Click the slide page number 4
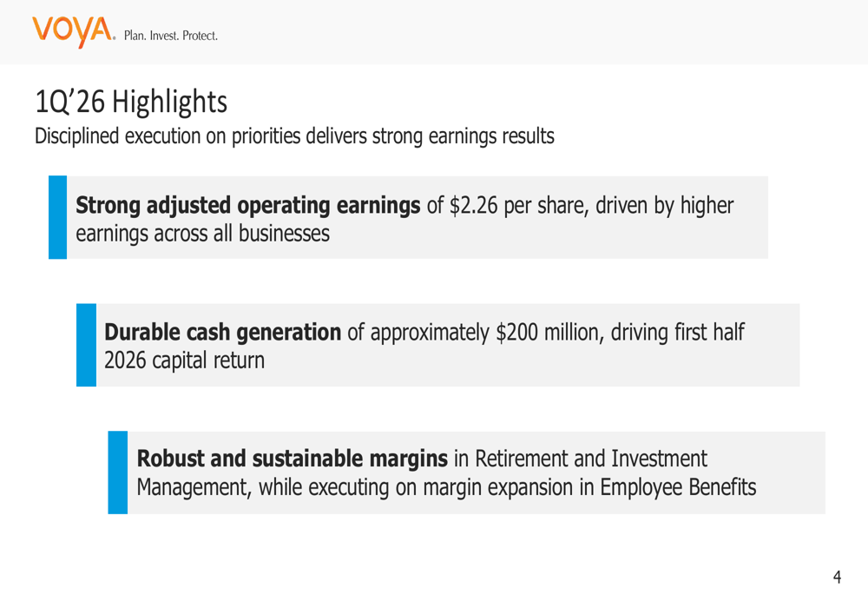868x595 pixels. coord(837,578)
